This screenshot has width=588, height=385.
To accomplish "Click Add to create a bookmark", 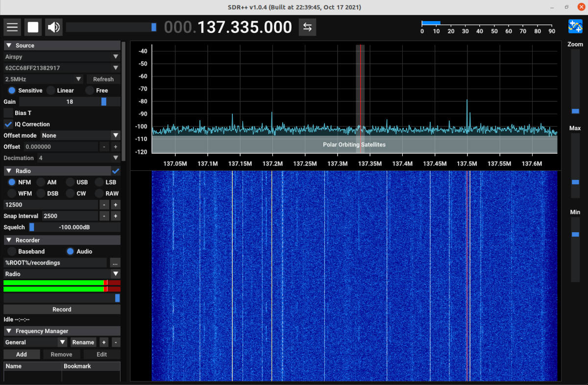I will (22, 354).
